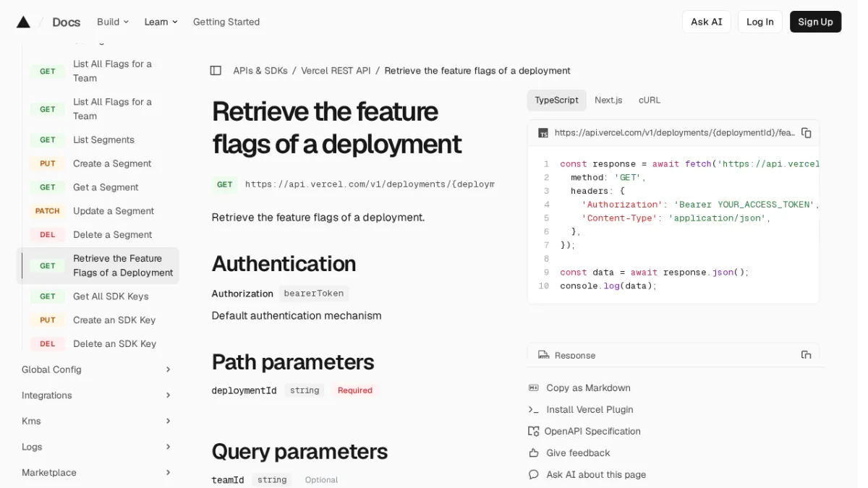Click the GET badge beside the endpoint URL
Viewport: 868px width, 488px height.
click(x=225, y=184)
